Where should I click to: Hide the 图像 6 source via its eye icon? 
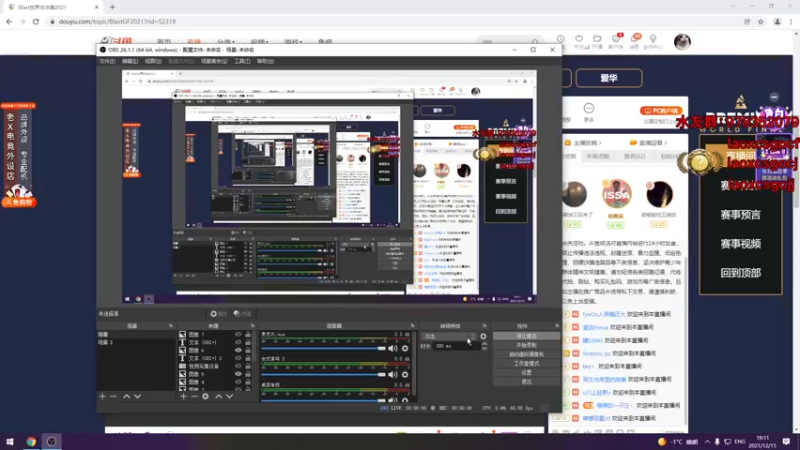pos(238,351)
